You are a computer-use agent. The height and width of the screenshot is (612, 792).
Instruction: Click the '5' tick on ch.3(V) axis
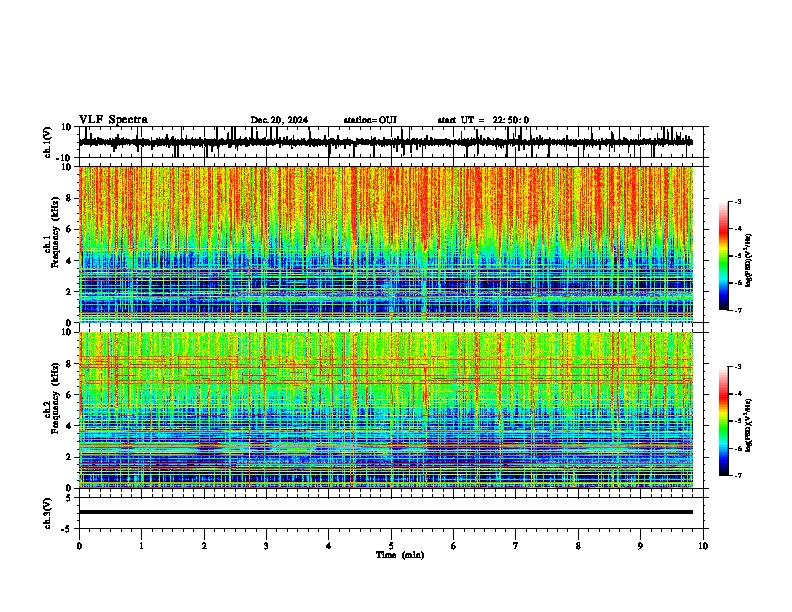pos(69,497)
